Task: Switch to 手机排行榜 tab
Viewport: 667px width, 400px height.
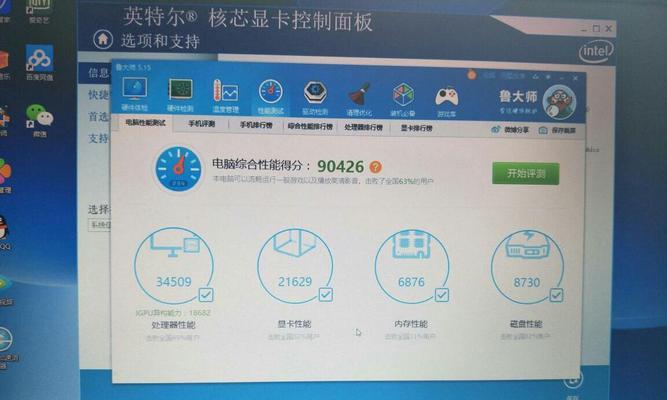Action: pyautogui.click(x=256, y=125)
